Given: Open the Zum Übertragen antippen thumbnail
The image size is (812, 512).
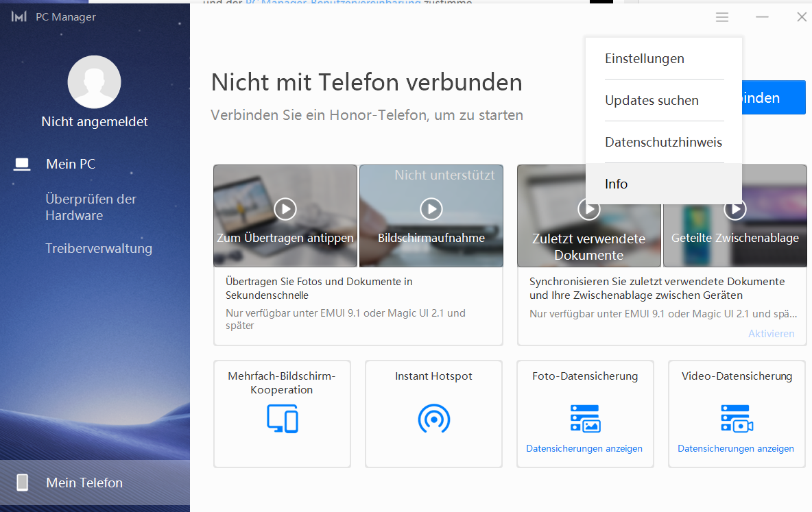Looking at the screenshot, I should click(x=285, y=216).
